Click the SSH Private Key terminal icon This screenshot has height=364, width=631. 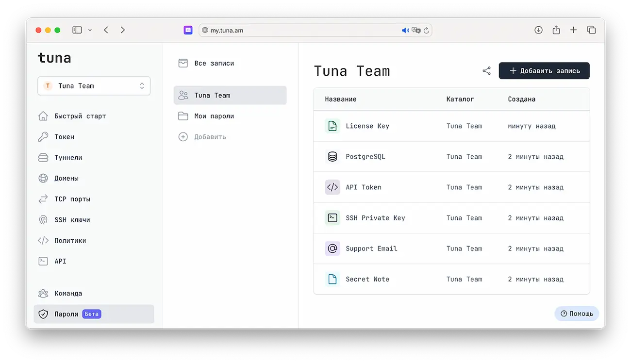click(x=332, y=218)
